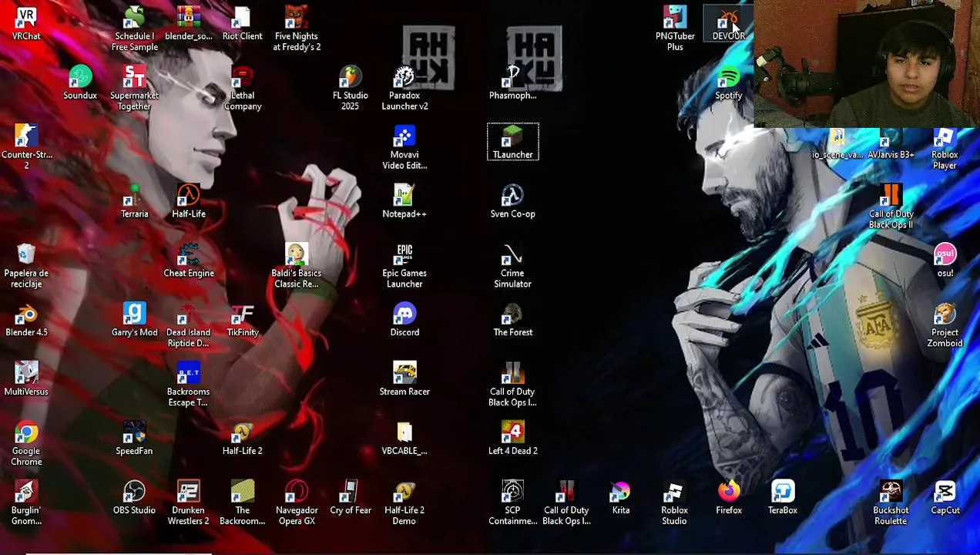Image resolution: width=980 pixels, height=555 pixels.
Task: Open FL Studio 2025
Action: (x=351, y=89)
